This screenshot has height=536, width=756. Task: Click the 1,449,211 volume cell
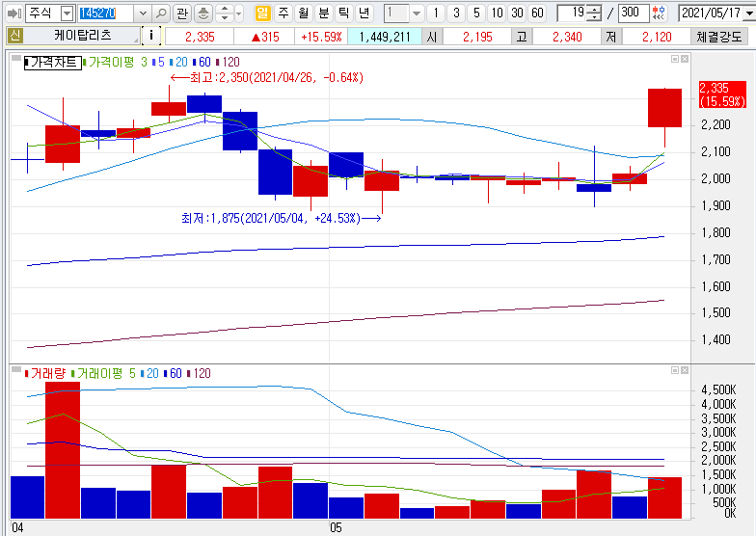coord(384,37)
